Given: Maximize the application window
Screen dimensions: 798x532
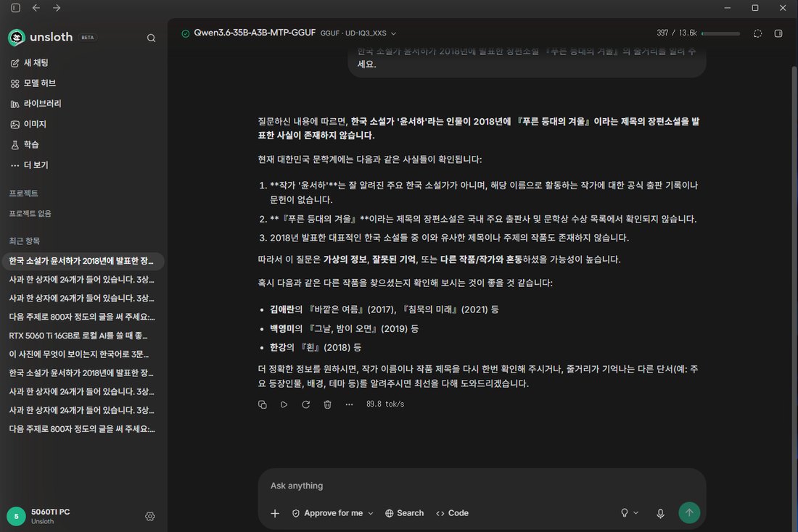Looking at the screenshot, I should (x=755, y=8).
